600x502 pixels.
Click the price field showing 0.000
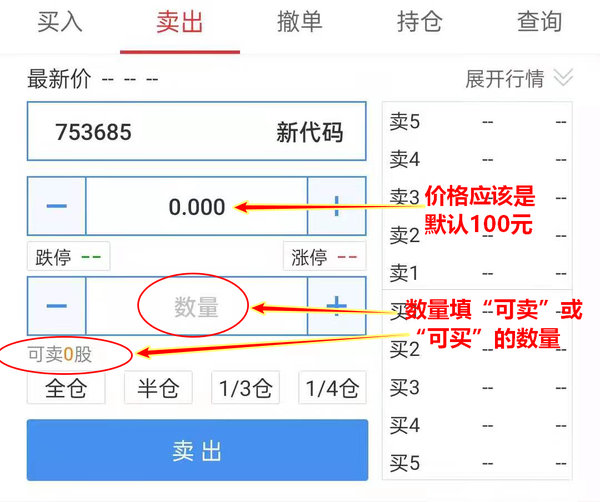[x=197, y=206]
